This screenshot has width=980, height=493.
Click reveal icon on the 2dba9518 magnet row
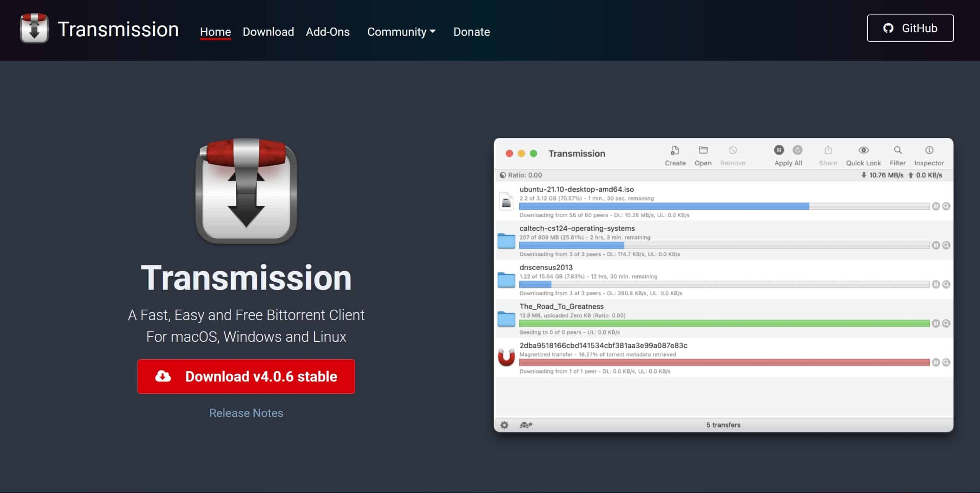coord(946,362)
